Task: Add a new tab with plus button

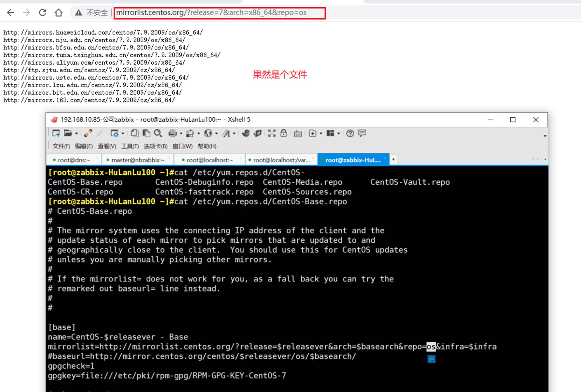Action: [393, 159]
